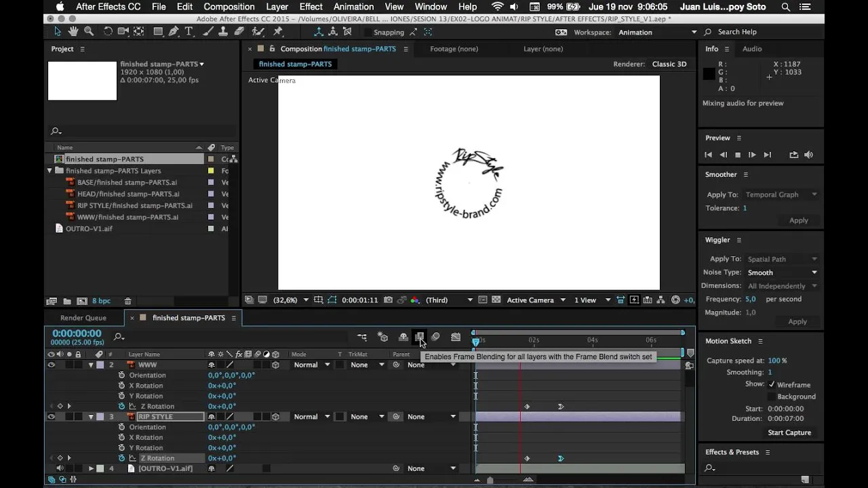This screenshot has width=868, height=488.
Task: Open the Animation menu
Action: (353, 7)
